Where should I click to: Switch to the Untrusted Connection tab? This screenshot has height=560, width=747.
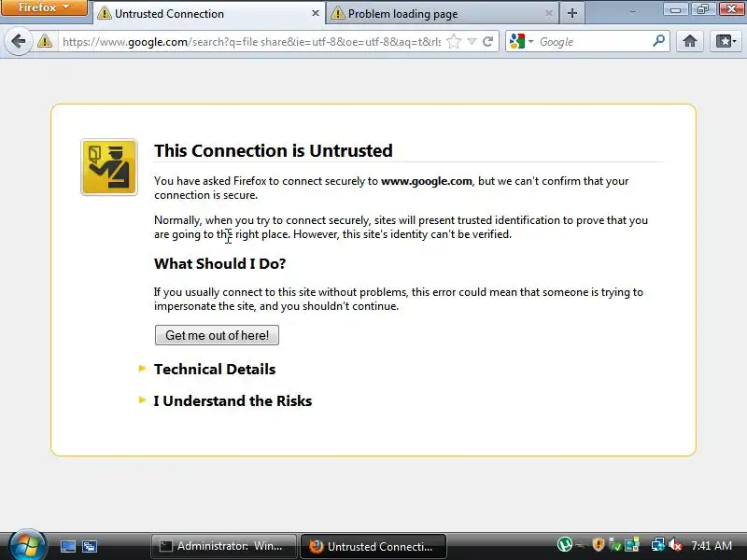click(x=208, y=14)
